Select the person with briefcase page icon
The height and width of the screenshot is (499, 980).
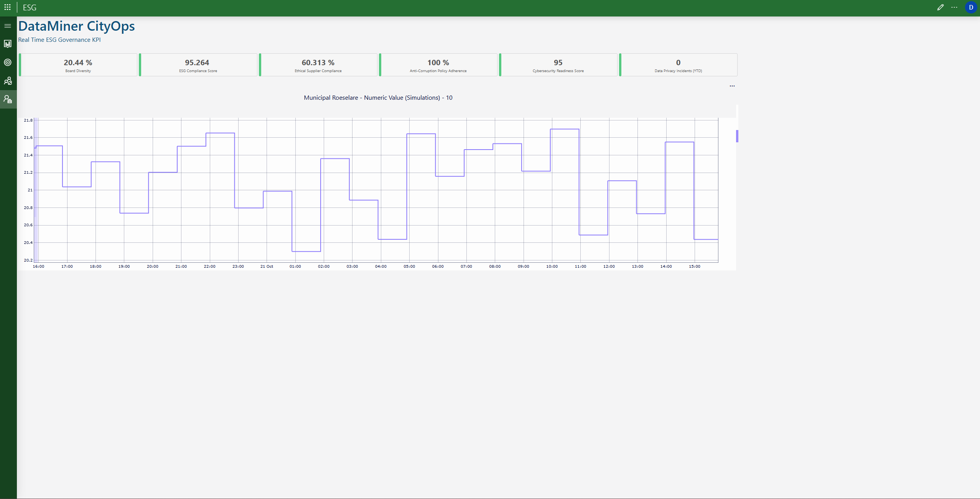tap(8, 99)
